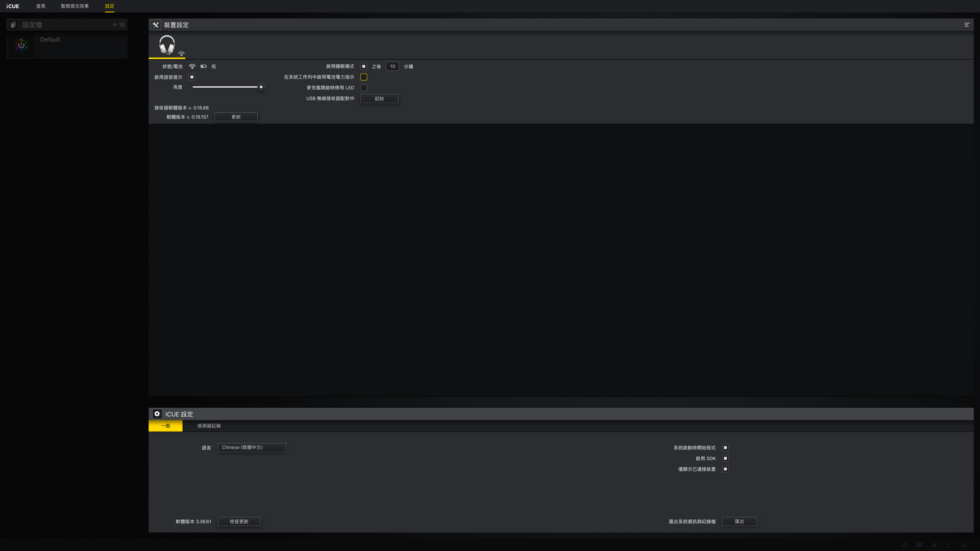Viewport: 980px width, 551px height.
Task: Add a new profile with plus icon
Action: click(114, 24)
